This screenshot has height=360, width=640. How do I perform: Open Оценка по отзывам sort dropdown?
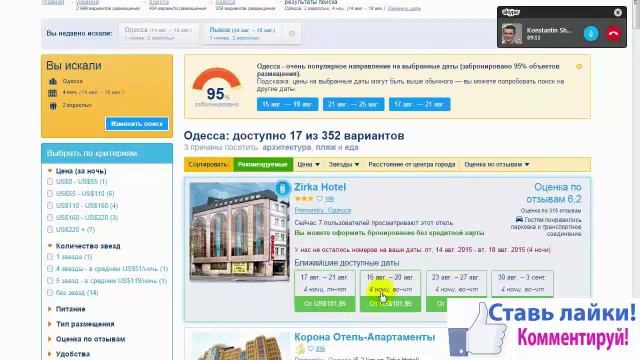pos(496,164)
